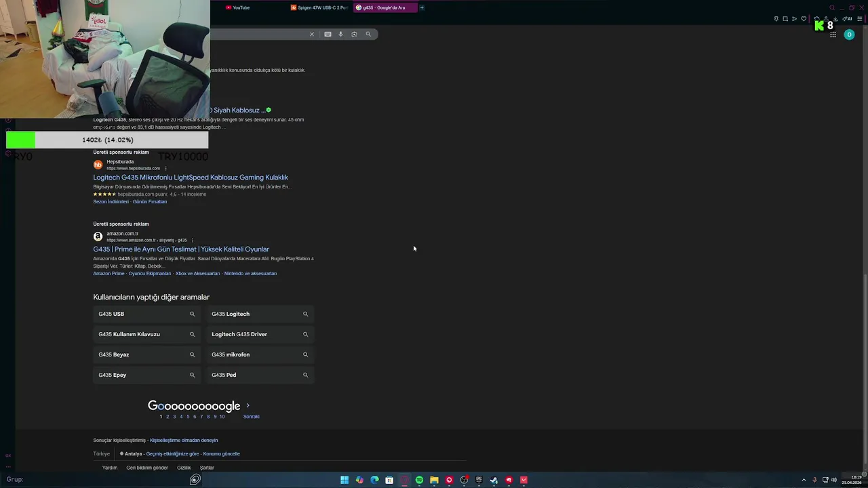868x488 pixels.
Task: Open the Google account avatar menu
Action: point(849,35)
